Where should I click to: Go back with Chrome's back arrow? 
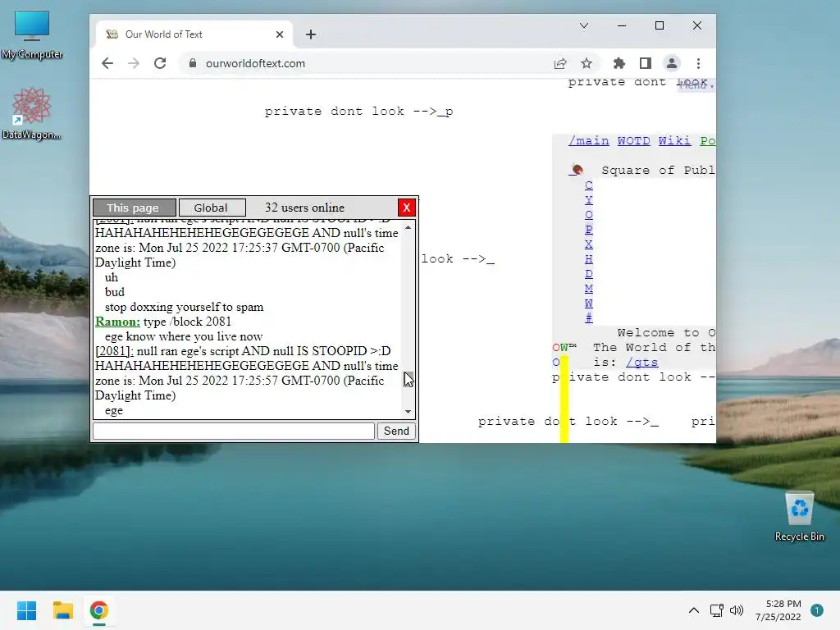pos(107,63)
